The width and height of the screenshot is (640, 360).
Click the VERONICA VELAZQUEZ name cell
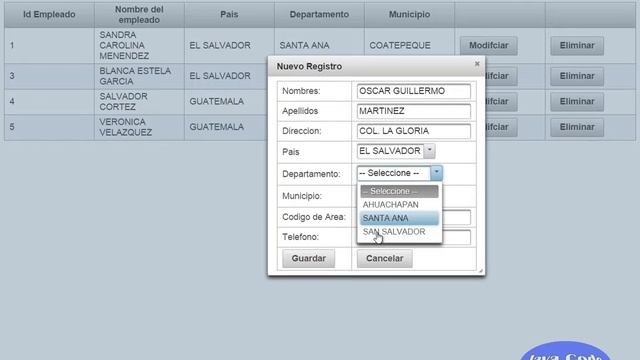[x=139, y=127]
